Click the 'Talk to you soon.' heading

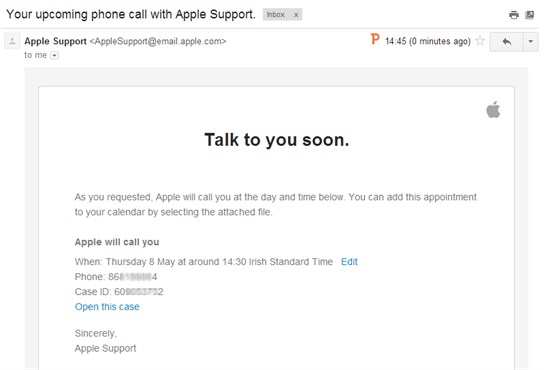click(277, 140)
